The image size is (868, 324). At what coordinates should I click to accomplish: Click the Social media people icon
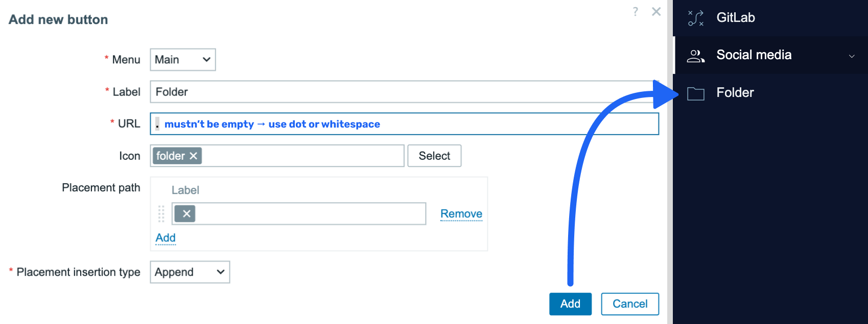point(695,55)
